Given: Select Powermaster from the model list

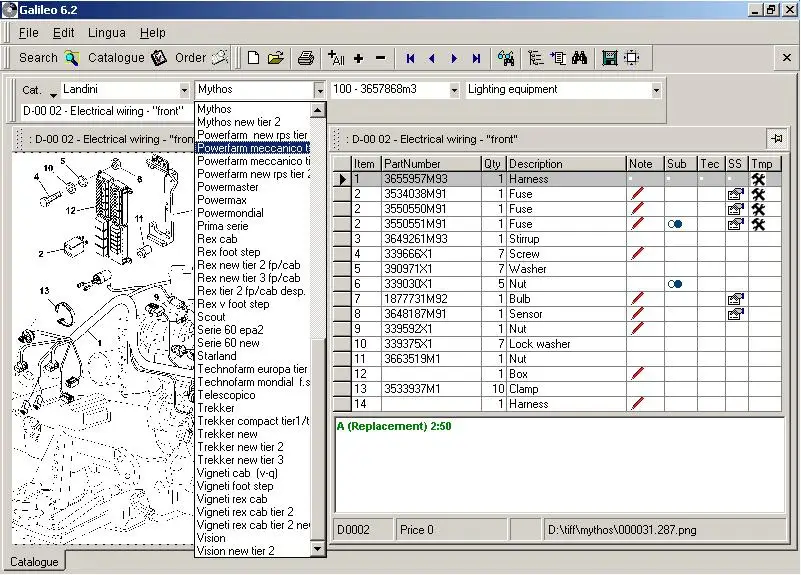Looking at the screenshot, I should click(x=228, y=187).
